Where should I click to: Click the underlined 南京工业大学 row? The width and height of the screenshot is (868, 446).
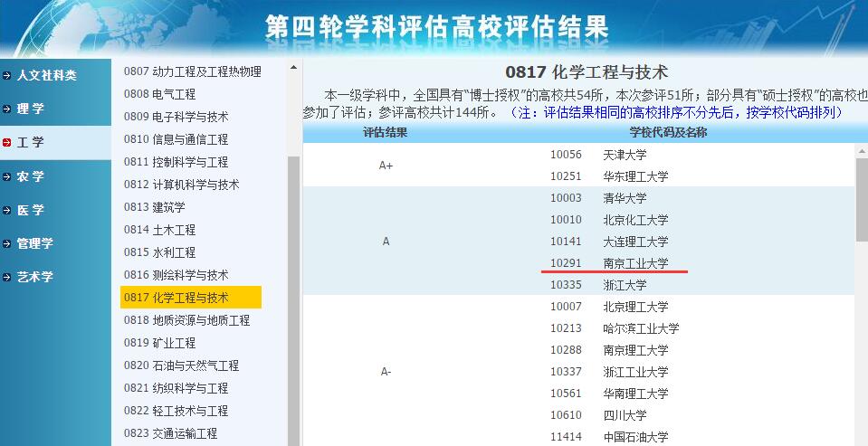pyautogui.click(x=635, y=263)
